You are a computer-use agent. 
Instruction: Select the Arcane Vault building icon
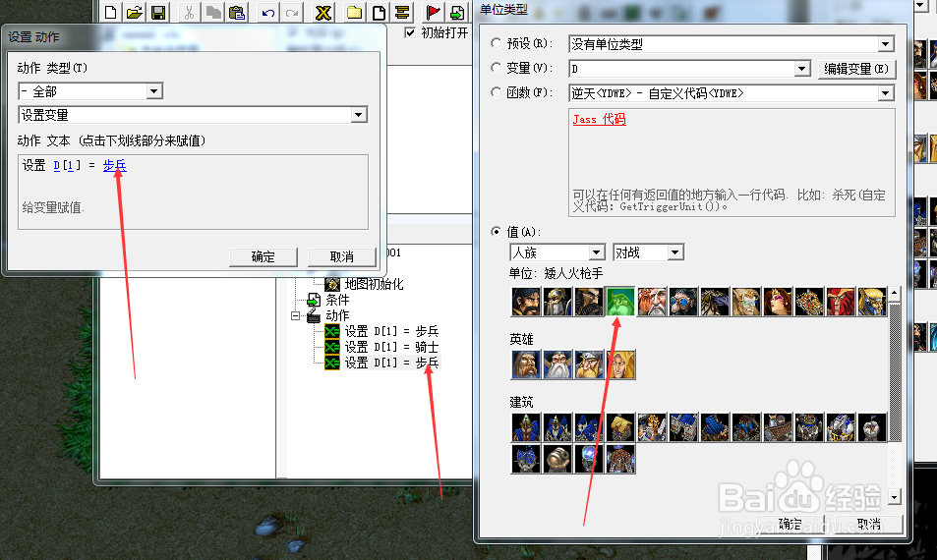620,459
